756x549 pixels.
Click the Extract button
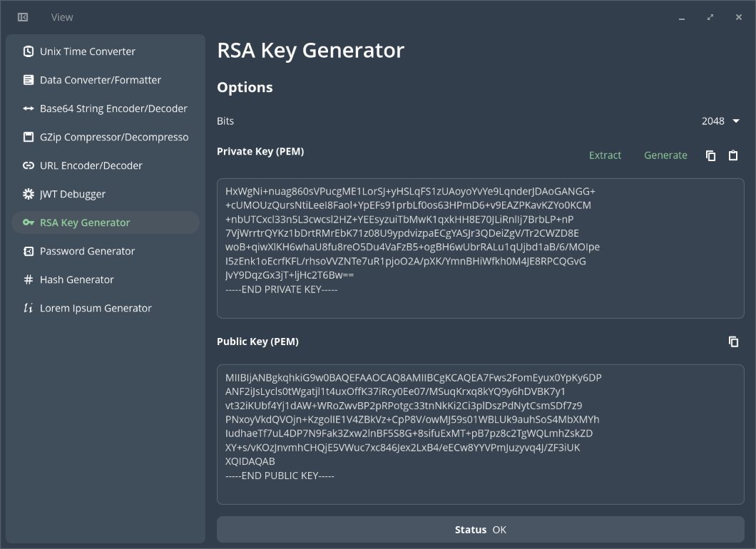pyautogui.click(x=605, y=155)
